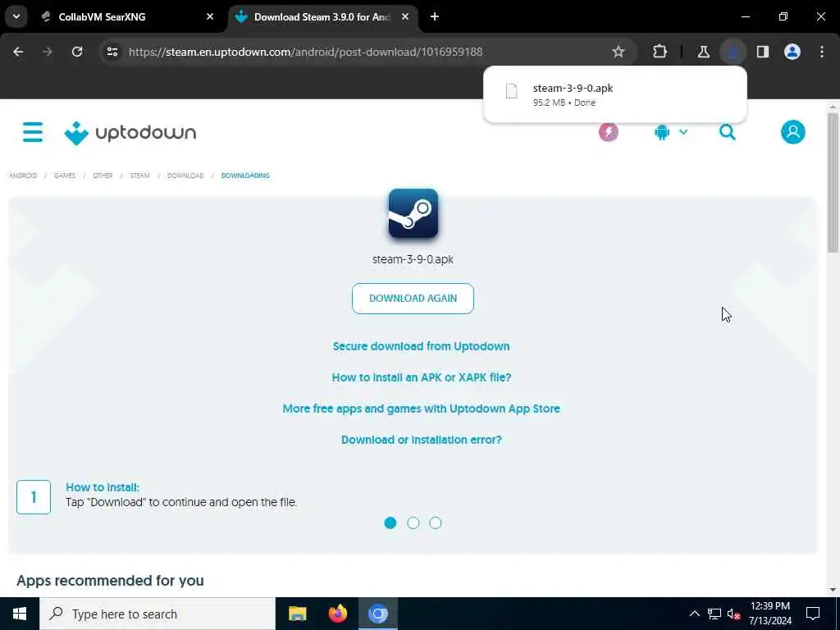Click the taskbar search box
840x630 pixels.
pyautogui.click(x=157, y=614)
